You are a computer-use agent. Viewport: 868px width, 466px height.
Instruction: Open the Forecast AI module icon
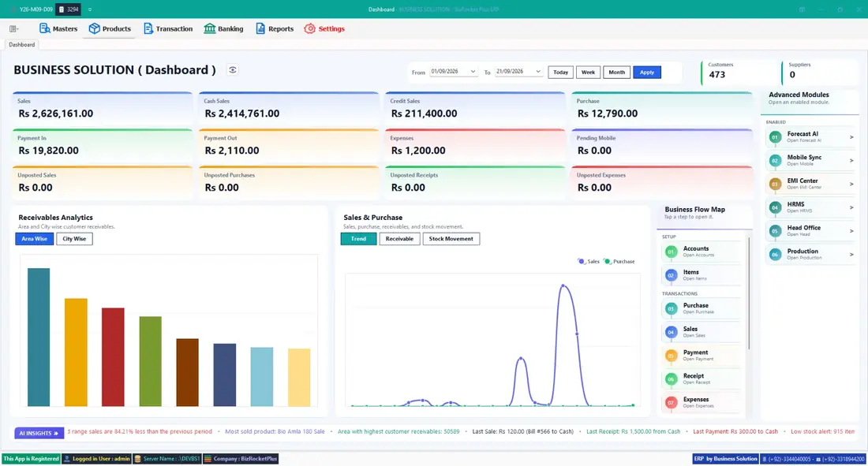click(x=775, y=136)
